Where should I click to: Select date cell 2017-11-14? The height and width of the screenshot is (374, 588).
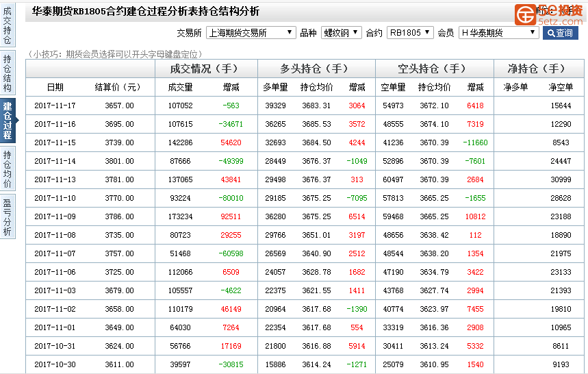point(55,161)
